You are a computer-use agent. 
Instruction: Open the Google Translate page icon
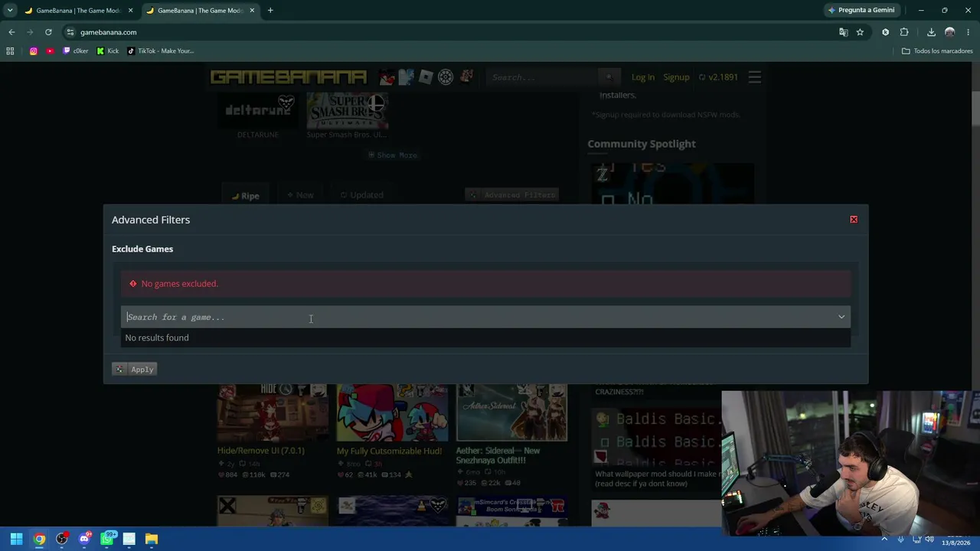coord(844,32)
